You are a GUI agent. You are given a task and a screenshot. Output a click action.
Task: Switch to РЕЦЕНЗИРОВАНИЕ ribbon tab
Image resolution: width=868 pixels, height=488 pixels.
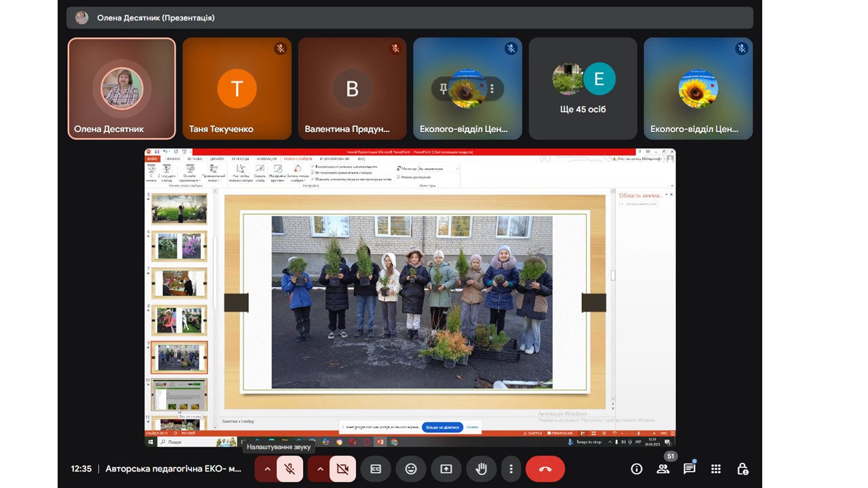(335, 159)
